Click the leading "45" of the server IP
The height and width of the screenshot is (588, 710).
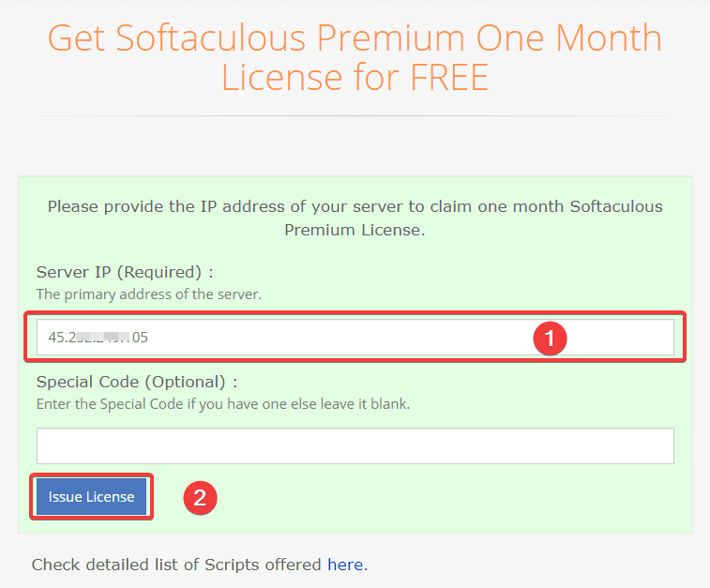(55, 338)
